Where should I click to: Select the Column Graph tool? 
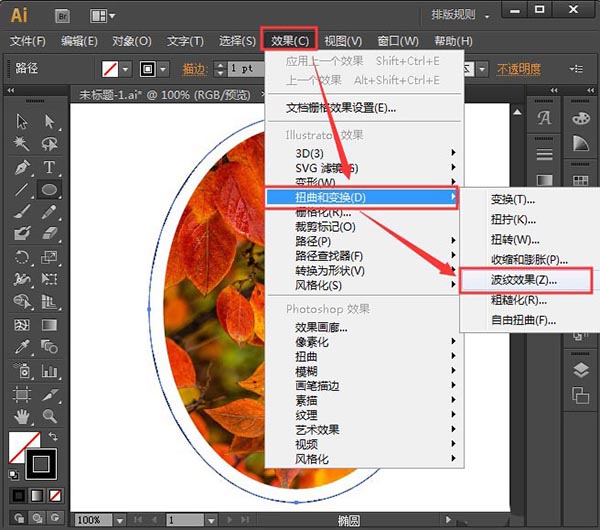(x=49, y=371)
